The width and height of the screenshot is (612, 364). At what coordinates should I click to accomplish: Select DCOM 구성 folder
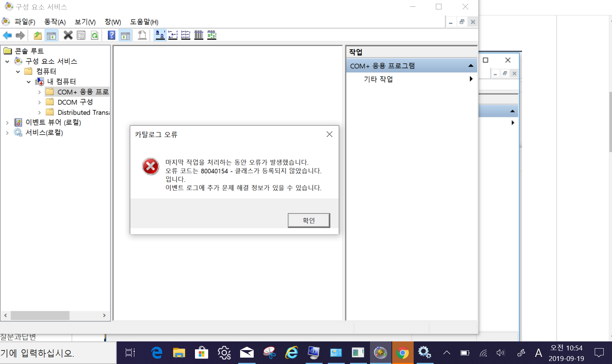tap(75, 102)
